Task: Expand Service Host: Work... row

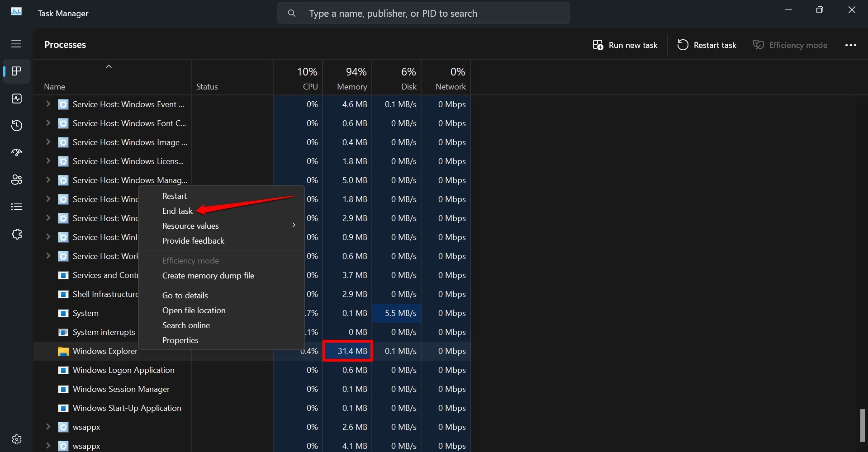Action: pos(48,256)
